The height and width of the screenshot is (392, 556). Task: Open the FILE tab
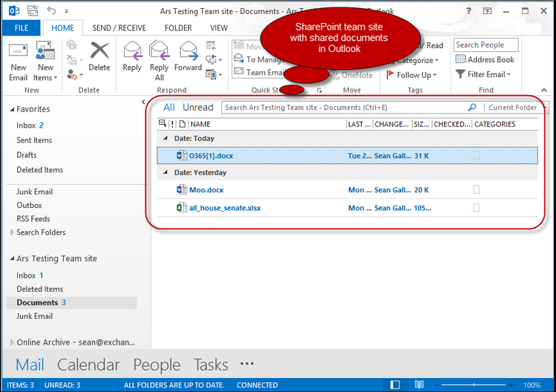(22, 28)
